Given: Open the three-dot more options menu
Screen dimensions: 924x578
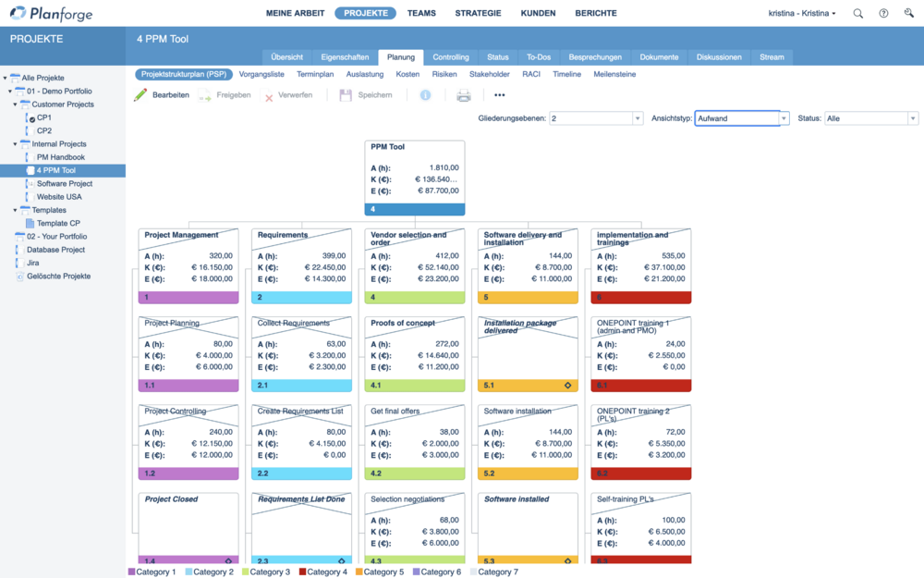Looking at the screenshot, I should point(500,95).
